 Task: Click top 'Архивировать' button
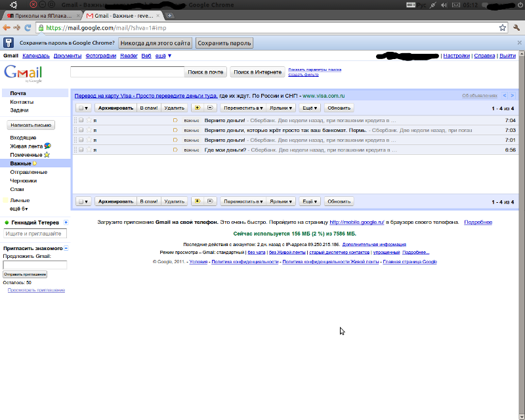[x=115, y=108]
